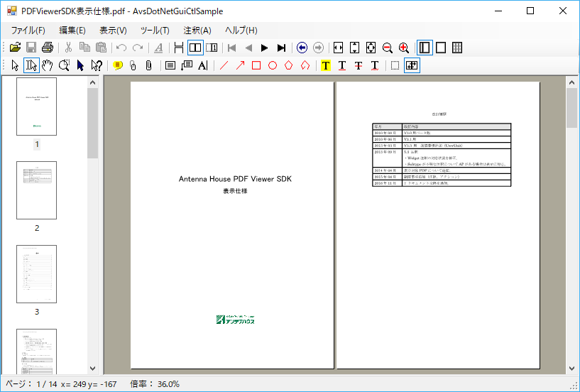580x392 pixels.
Task: Open the ツール(T) menu
Action: pos(155,31)
